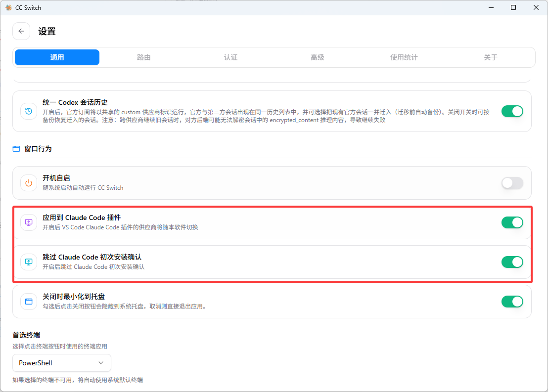Open the PowerShell terminal dropdown
The height and width of the screenshot is (392, 548).
tap(62, 363)
